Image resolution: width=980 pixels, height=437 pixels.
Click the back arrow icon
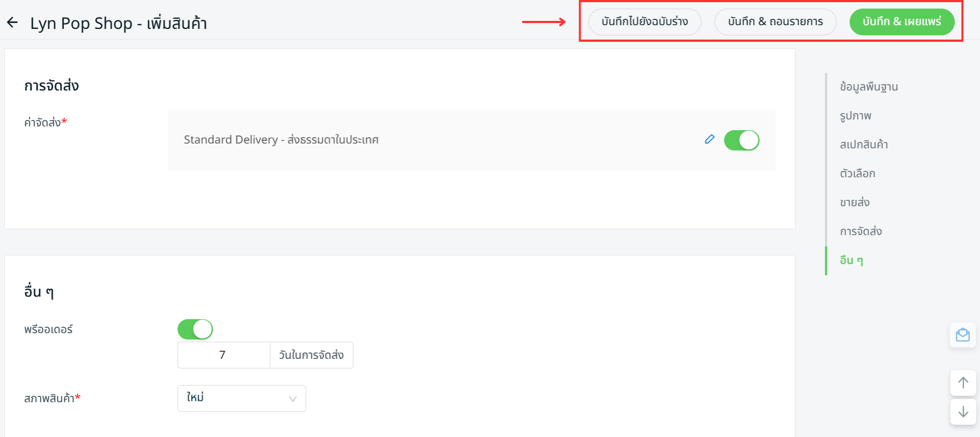(12, 22)
